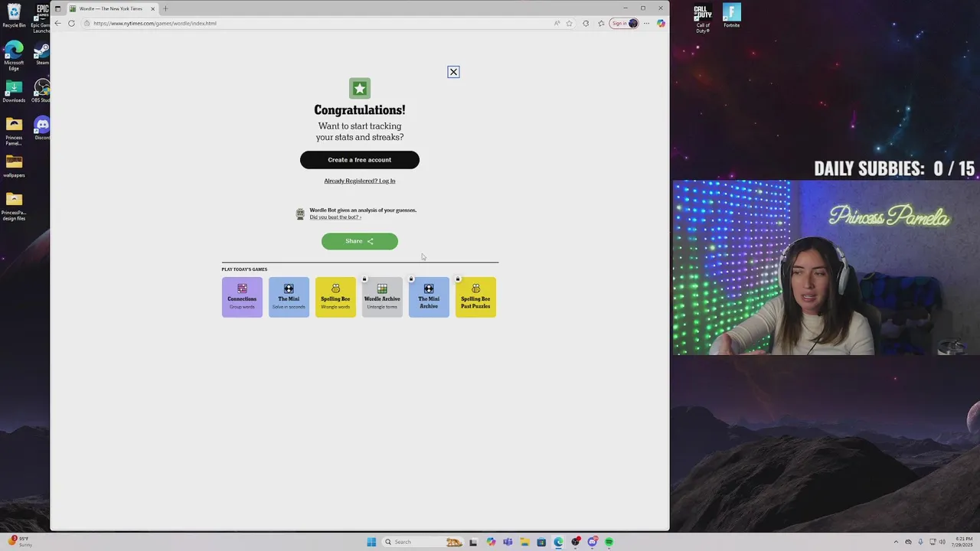Click the Sign in profile button
Screen dimensions: 980x551
click(x=624, y=23)
